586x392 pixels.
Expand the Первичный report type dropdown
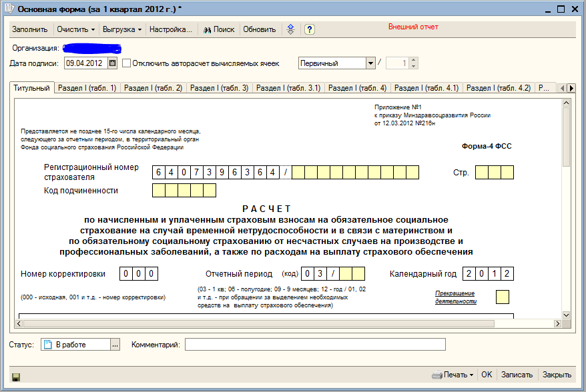(x=370, y=63)
